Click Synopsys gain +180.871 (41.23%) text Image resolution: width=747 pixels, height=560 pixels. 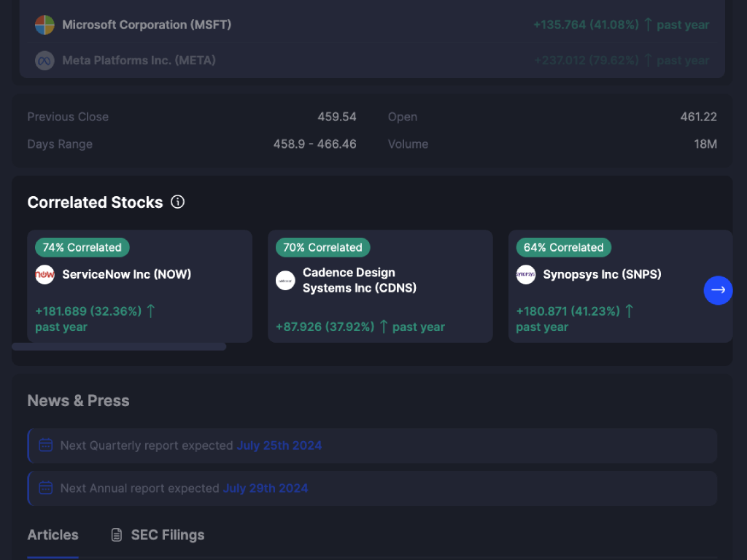(568, 311)
